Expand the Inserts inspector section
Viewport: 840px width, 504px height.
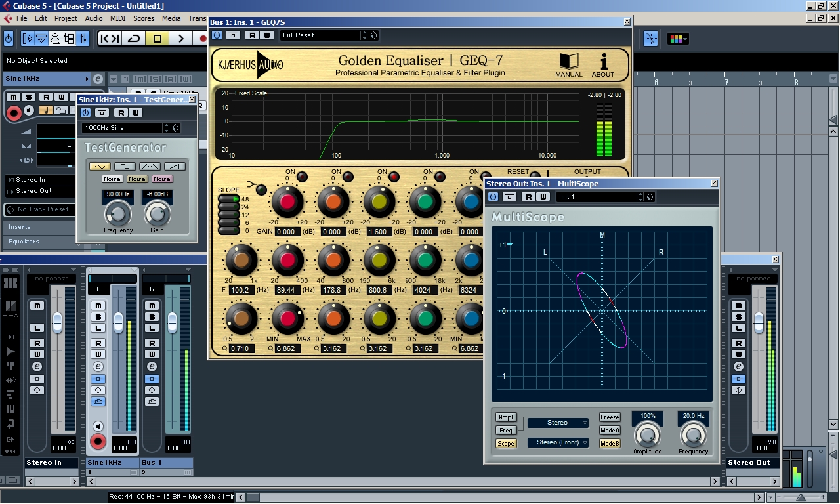pyautogui.click(x=38, y=227)
